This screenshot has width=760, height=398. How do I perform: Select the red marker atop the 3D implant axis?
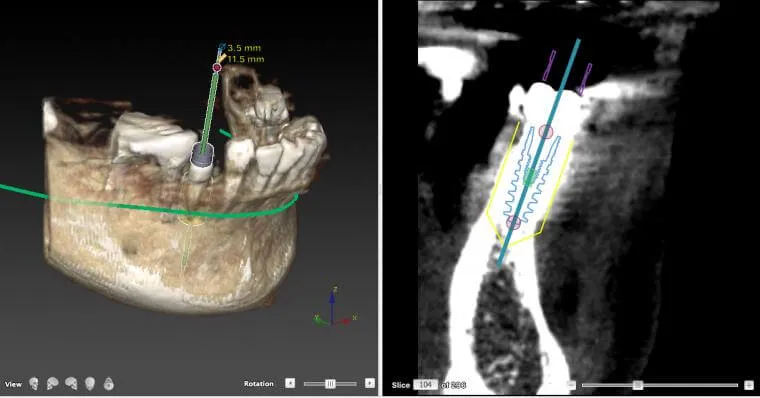[x=217, y=67]
